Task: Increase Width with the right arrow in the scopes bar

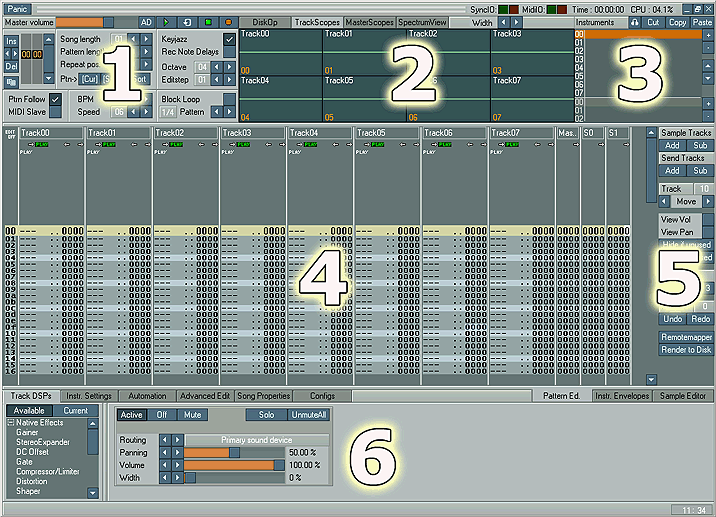Action: coord(516,22)
